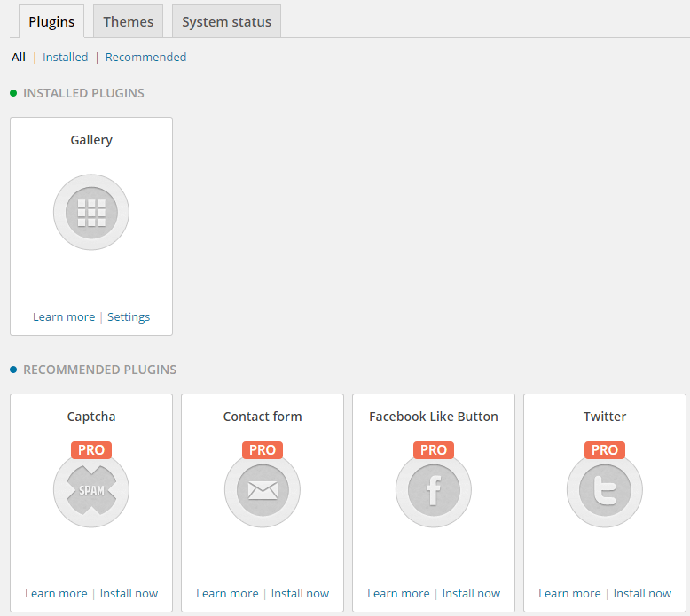
Task: Click the Contact form envelope icon
Action: (263, 490)
